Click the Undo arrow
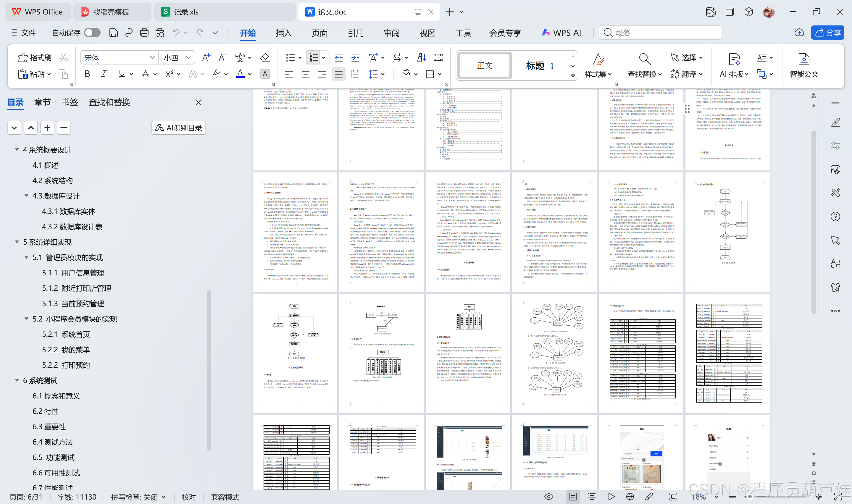Image resolution: width=852 pixels, height=504 pixels. 176,33
